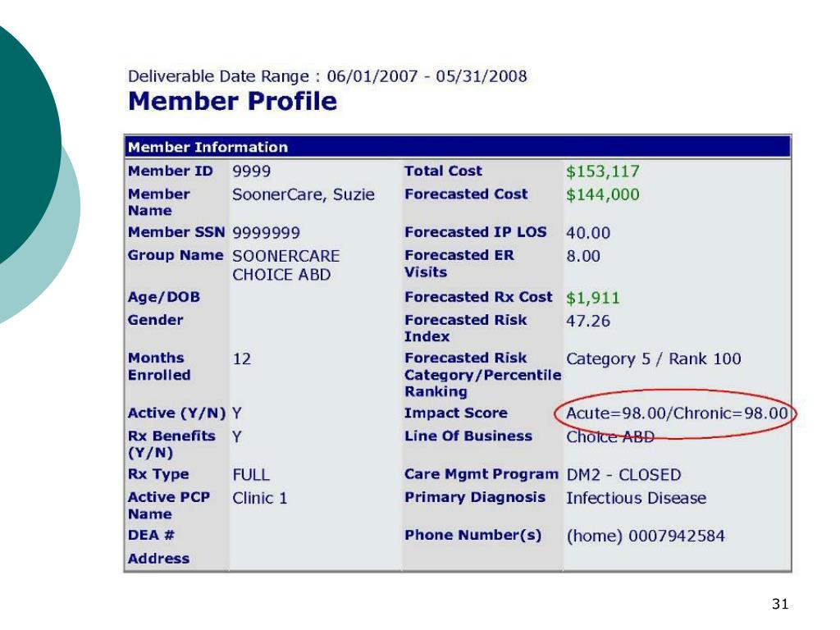Viewport: 840px width, 630px height.
Task: Select the Member Information header bar
Action: pyautogui.click(x=458, y=147)
